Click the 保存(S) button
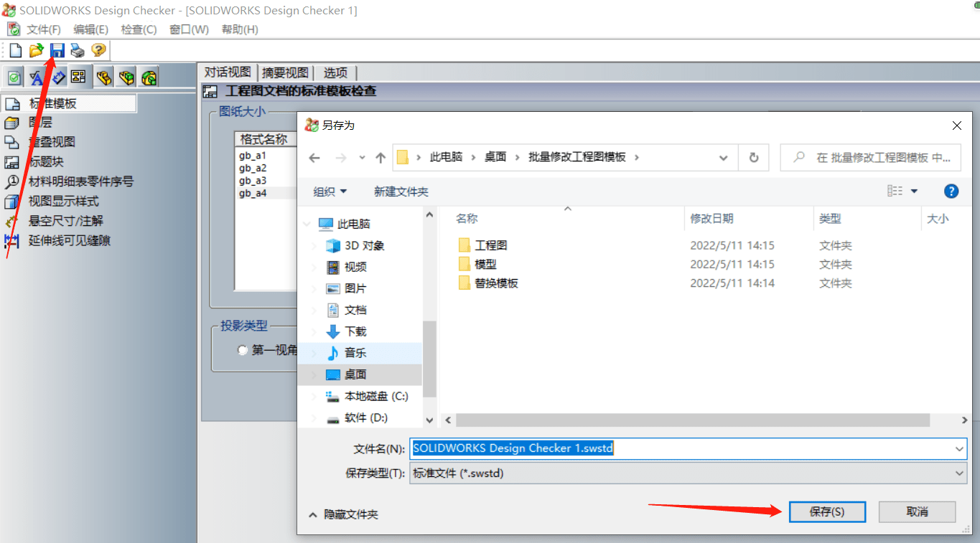Viewport: 980px width, 543px height. point(826,511)
